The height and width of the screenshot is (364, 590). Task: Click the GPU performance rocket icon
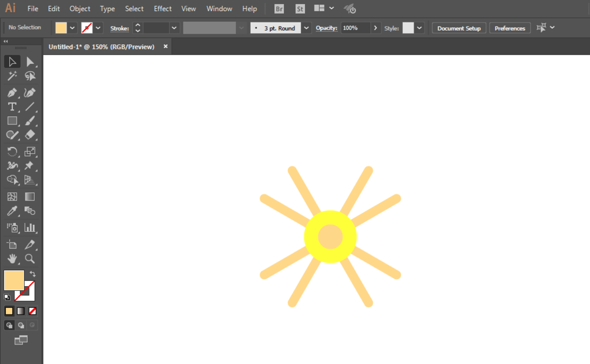349,9
